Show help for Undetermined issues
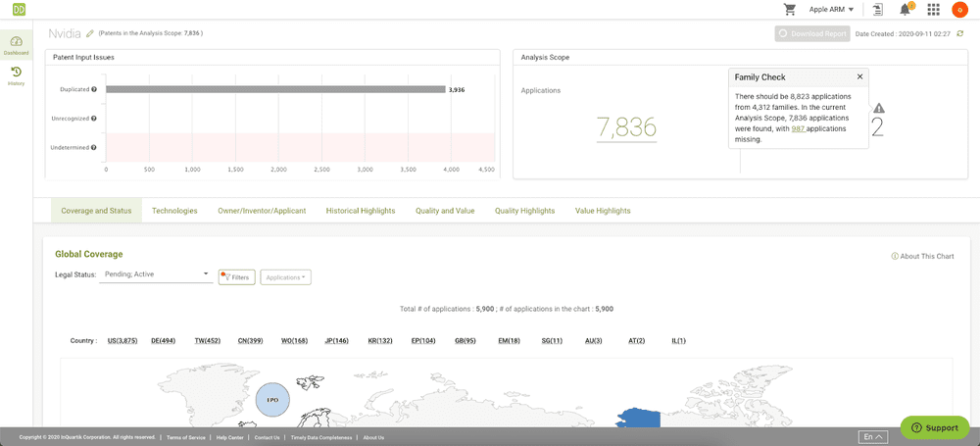The height and width of the screenshot is (446, 980). (x=94, y=148)
